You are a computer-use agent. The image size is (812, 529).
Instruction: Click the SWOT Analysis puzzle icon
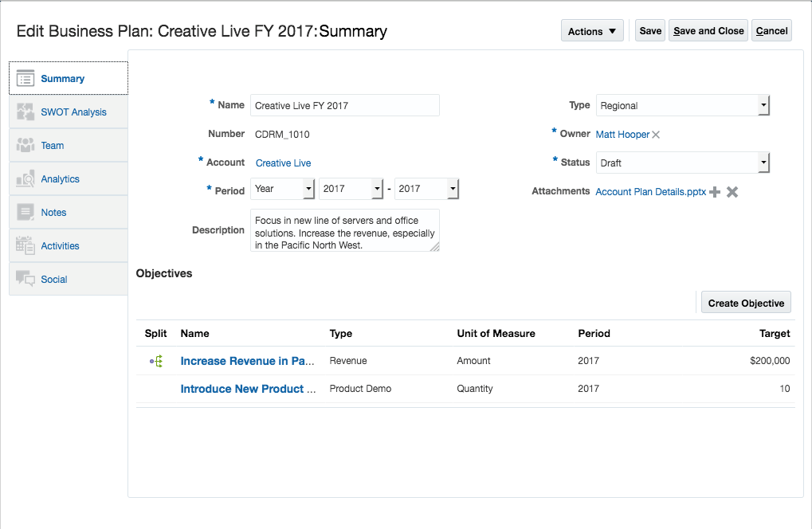(25, 112)
